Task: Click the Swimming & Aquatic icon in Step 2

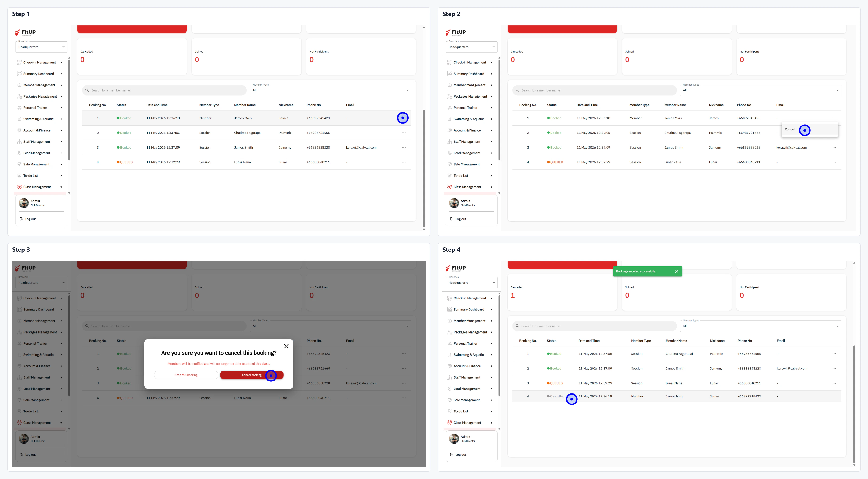Action: tap(449, 119)
